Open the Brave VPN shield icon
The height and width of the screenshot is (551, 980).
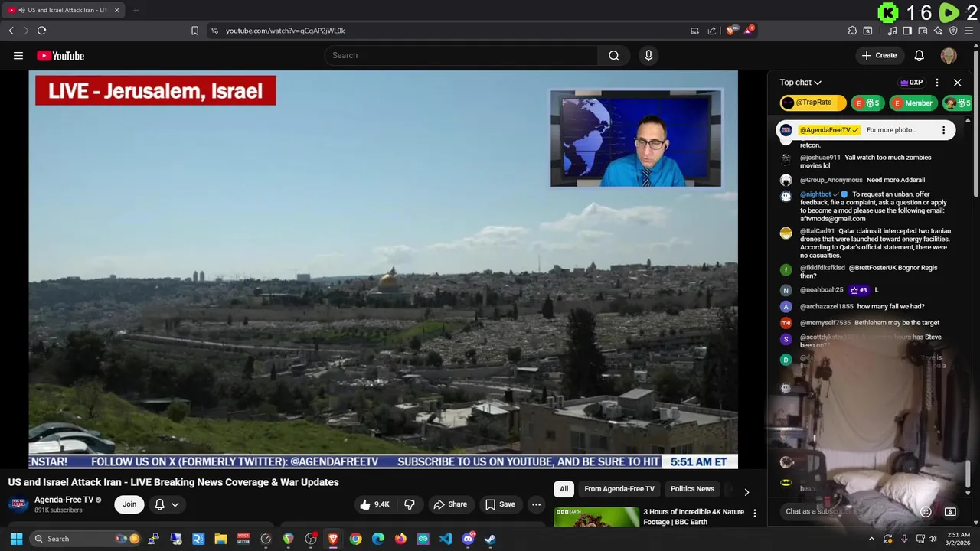(x=953, y=31)
